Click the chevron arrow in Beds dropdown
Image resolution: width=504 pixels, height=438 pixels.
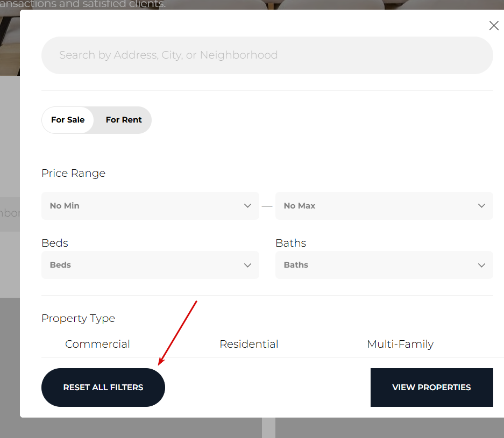click(247, 265)
